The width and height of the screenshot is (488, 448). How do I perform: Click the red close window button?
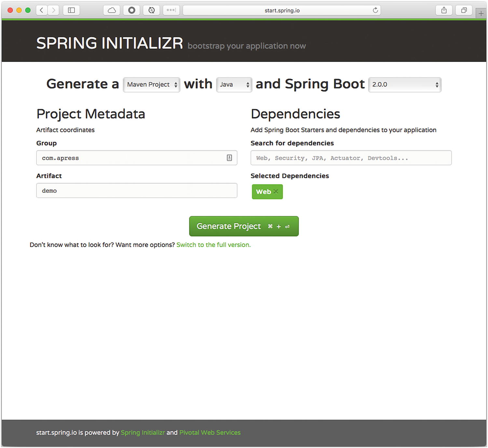10,10
